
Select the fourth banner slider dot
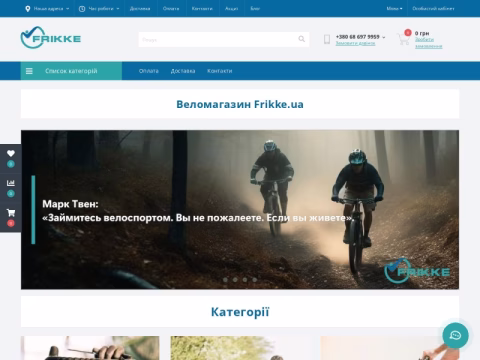coord(255,280)
